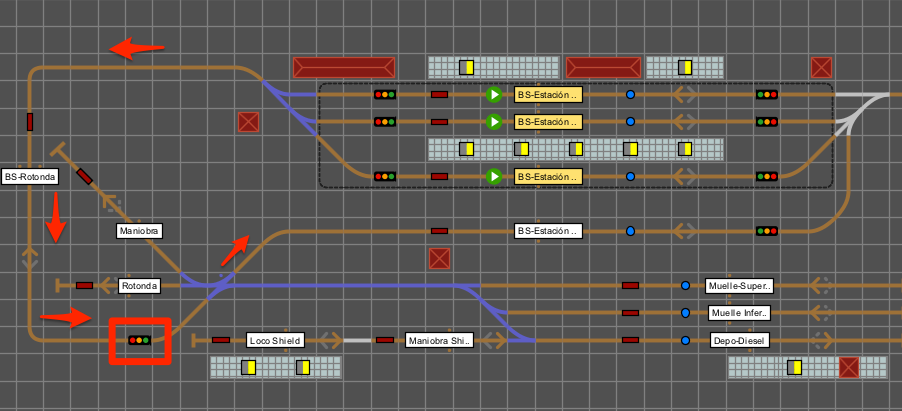Click the red sensor on the white BS-Estación track
The width and height of the screenshot is (902, 411).
[439, 231]
